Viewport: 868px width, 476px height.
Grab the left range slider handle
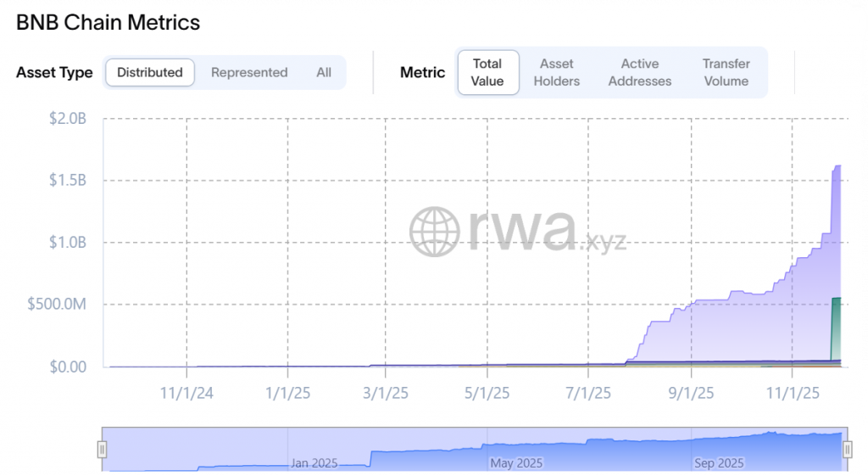tap(102, 450)
